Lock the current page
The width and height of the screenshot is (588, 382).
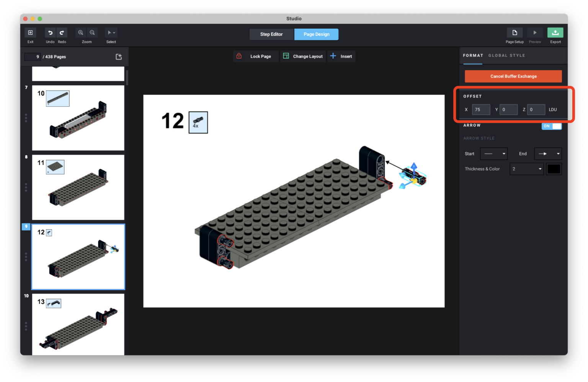tap(256, 56)
